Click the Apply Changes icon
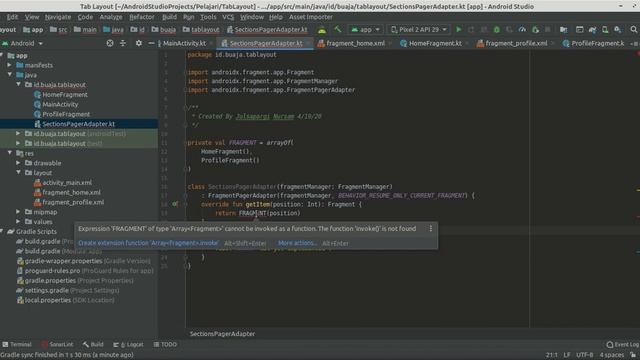Viewport: 640px width, 360px height. (x=471, y=29)
